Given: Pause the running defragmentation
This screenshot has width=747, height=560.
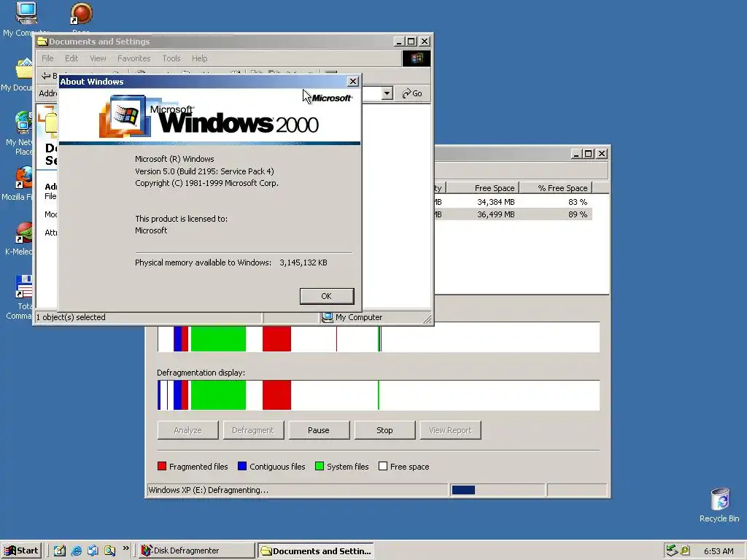Looking at the screenshot, I should pyautogui.click(x=319, y=430).
